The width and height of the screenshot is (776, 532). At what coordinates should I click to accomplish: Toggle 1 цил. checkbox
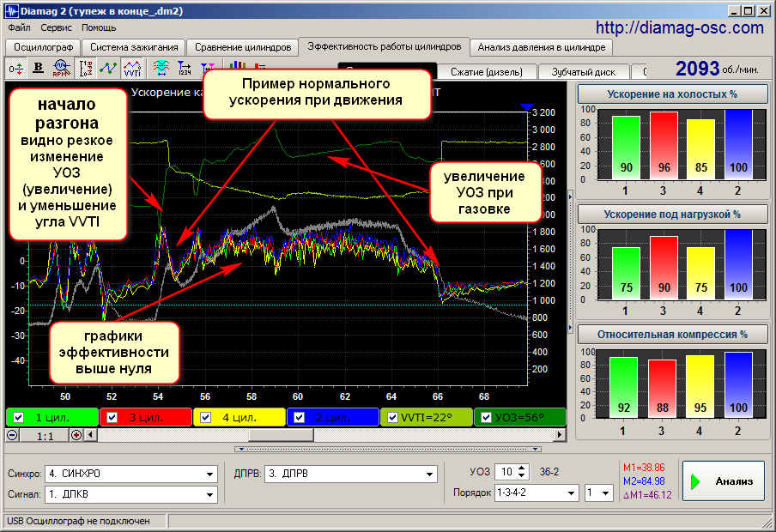pyautogui.click(x=19, y=418)
